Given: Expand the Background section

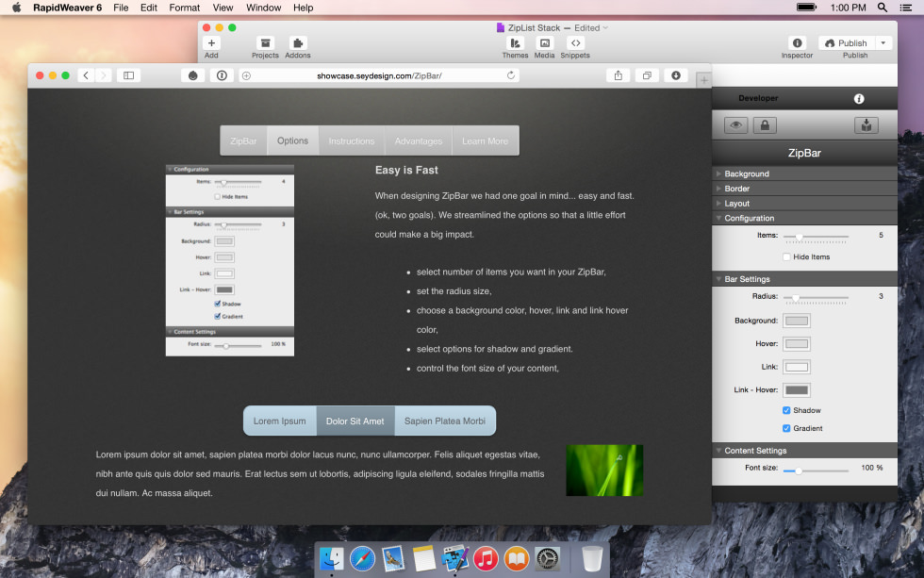Looking at the screenshot, I should [x=804, y=173].
